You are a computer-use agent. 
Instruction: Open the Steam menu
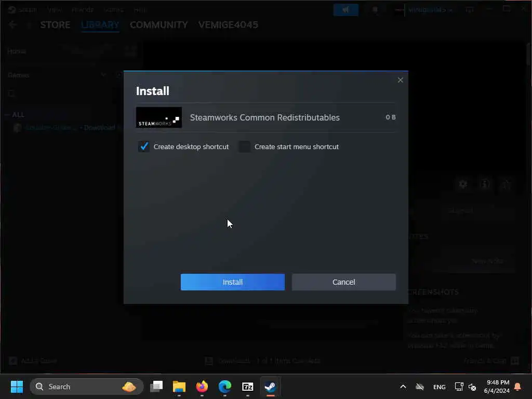(27, 9)
